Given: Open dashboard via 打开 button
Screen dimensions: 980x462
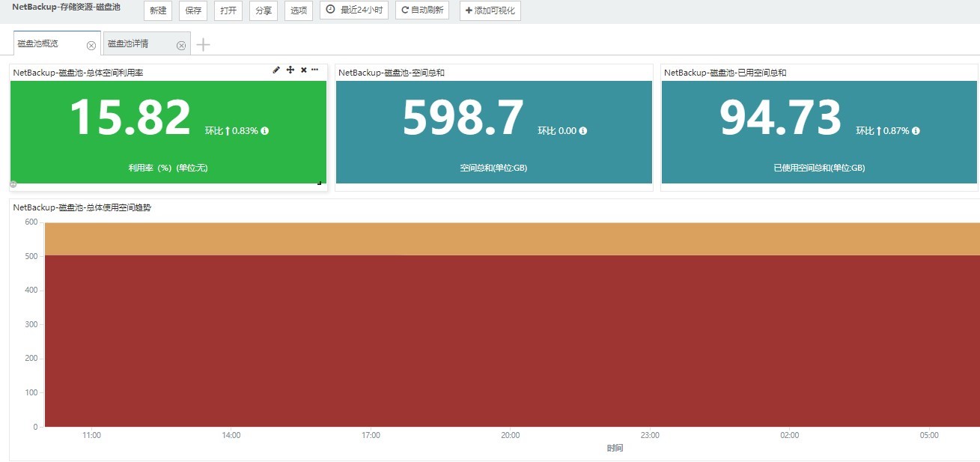Looking at the screenshot, I should [x=228, y=10].
